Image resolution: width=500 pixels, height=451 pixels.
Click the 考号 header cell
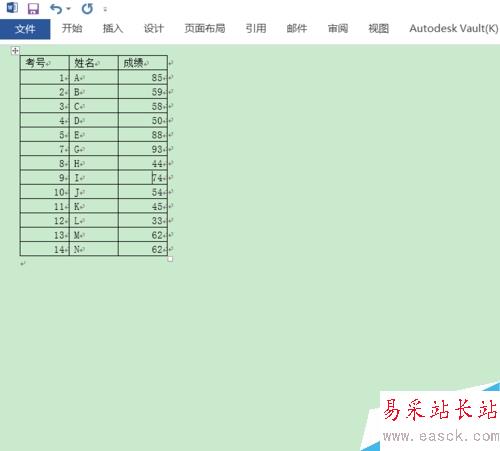click(45, 63)
